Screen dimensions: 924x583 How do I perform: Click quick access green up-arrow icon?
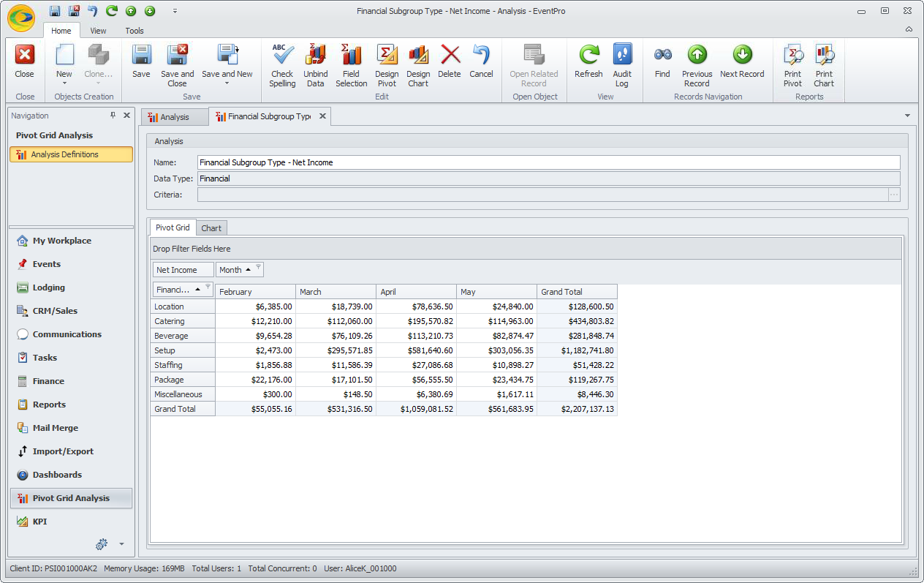tap(131, 11)
